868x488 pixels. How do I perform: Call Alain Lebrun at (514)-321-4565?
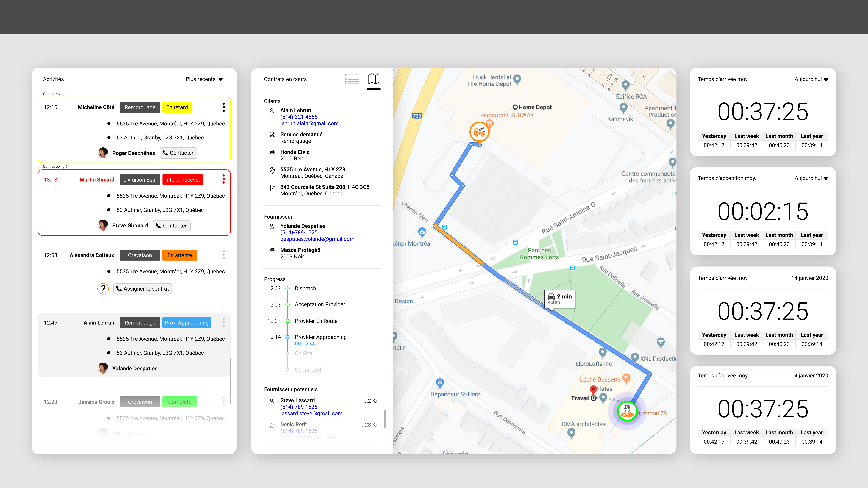[x=299, y=117]
